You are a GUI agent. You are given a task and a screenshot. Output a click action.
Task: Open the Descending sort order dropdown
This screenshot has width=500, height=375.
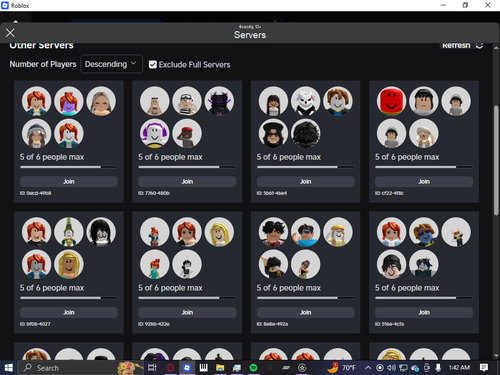point(111,64)
